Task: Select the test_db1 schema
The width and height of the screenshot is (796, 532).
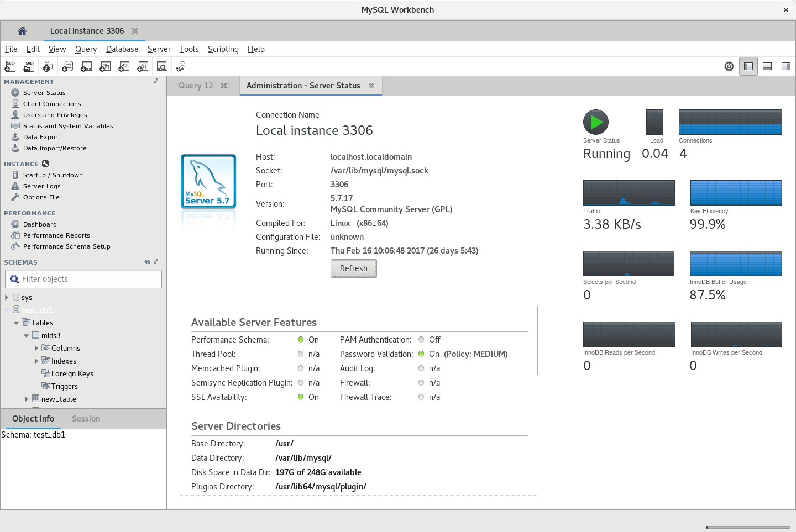Action: click(x=37, y=310)
